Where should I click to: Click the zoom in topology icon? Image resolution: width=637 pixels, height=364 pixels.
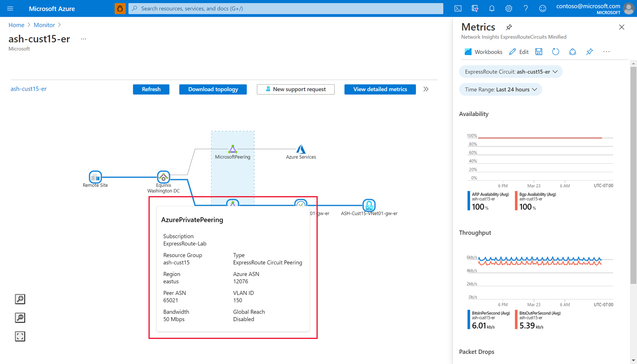coord(20,299)
